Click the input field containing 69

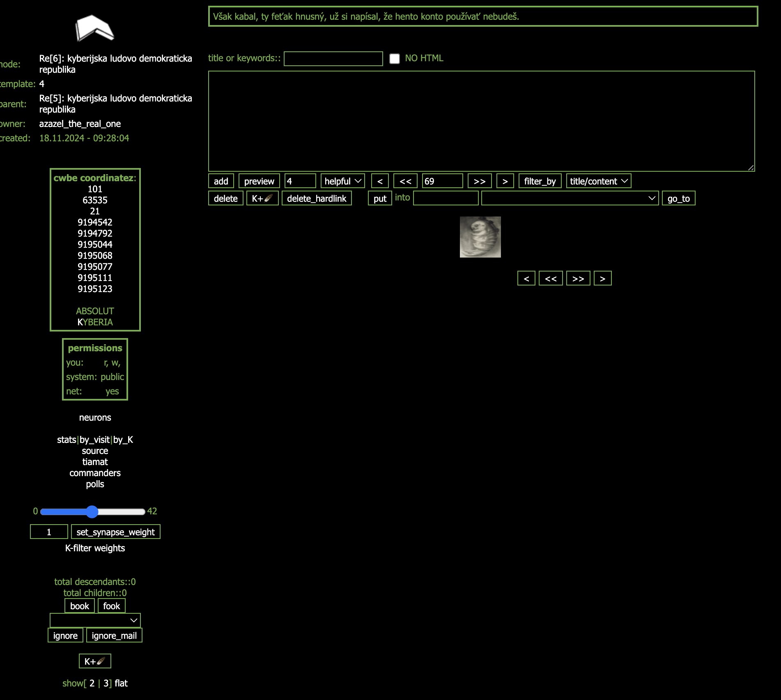(x=442, y=181)
